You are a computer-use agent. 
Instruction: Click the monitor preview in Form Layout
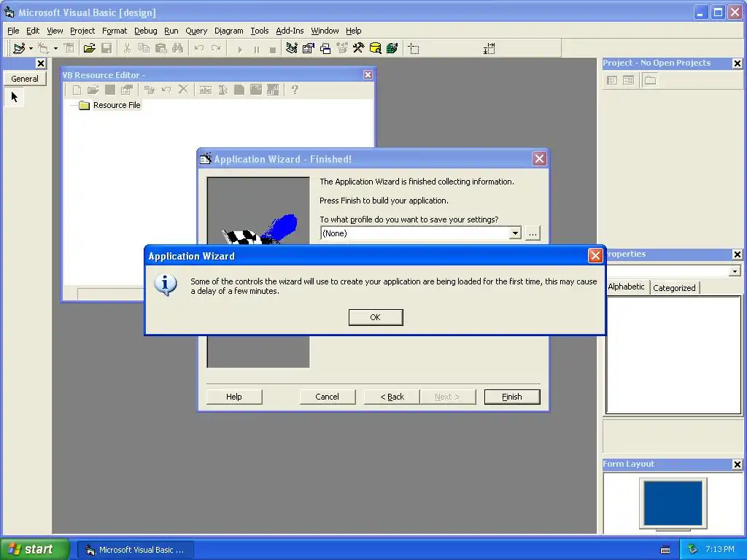(673, 504)
